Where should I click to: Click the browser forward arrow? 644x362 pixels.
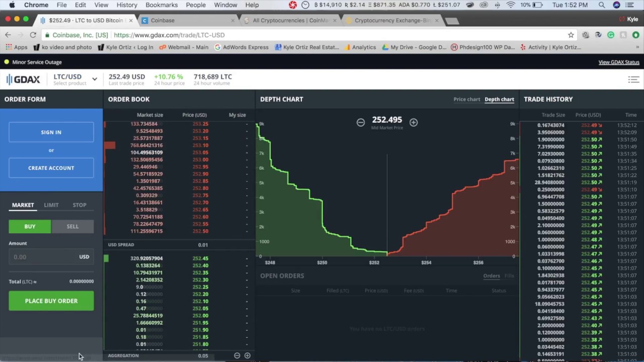pyautogui.click(x=20, y=35)
